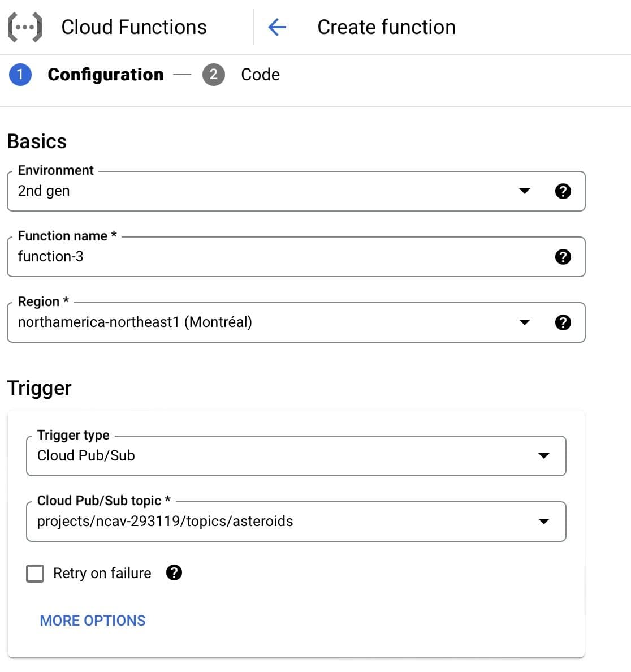Click the Retry on failure label
Viewport: 631px width, 672px height.
pyautogui.click(x=102, y=574)
